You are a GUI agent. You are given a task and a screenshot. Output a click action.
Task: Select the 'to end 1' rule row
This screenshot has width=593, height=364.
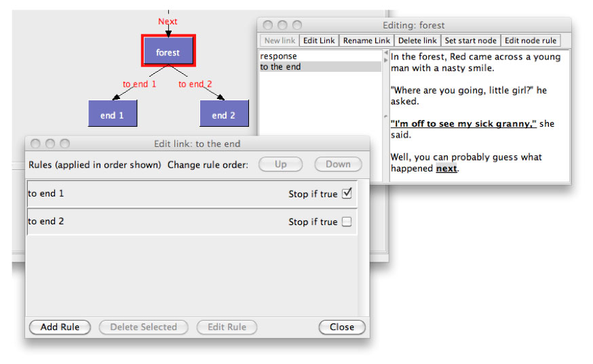192,194
